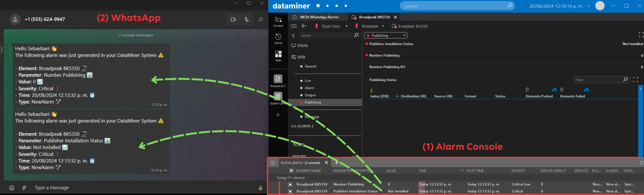The height and width of the screenshot is (195, 644).
Task: Open Broadpeak BKS350 breadcrumb
Action: [x=410, y=26]
